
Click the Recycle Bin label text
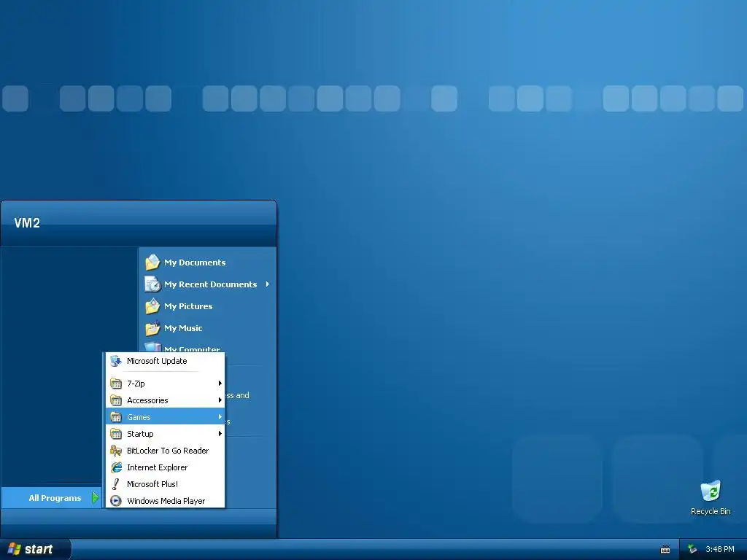pos(711,511)
